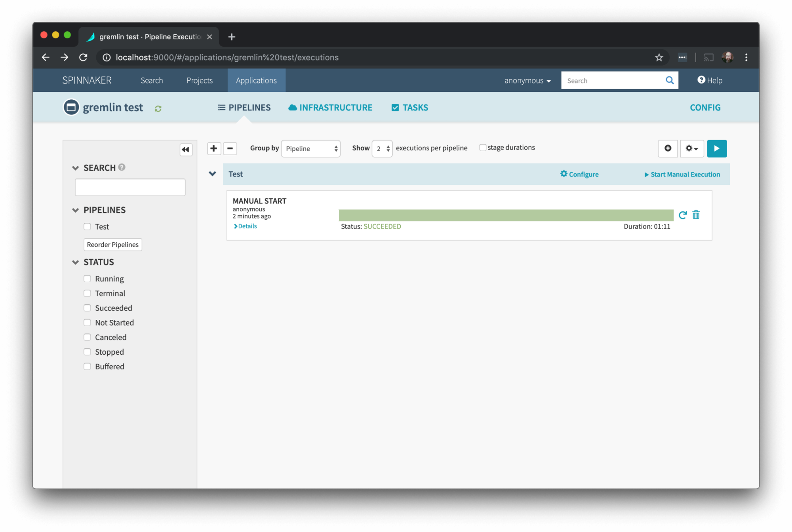Collapse the STATUS filter section

pyautogui.click(x=75, y=262)
